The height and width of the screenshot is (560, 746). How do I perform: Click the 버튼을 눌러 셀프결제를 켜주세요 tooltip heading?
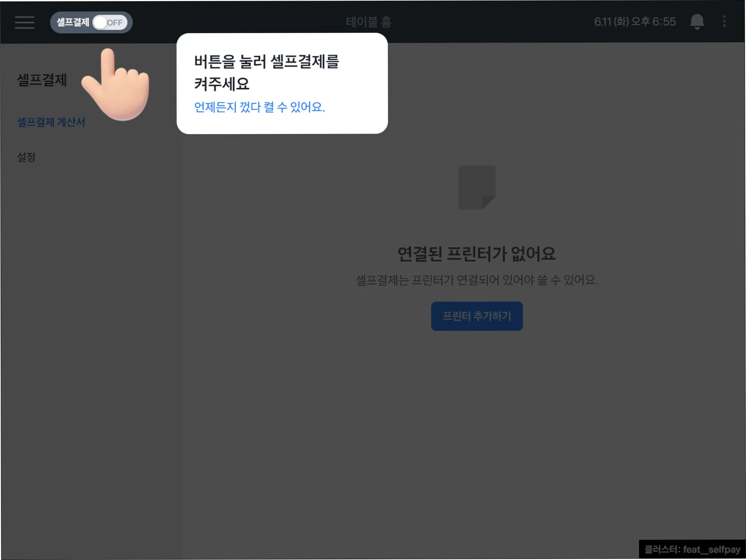266,72
